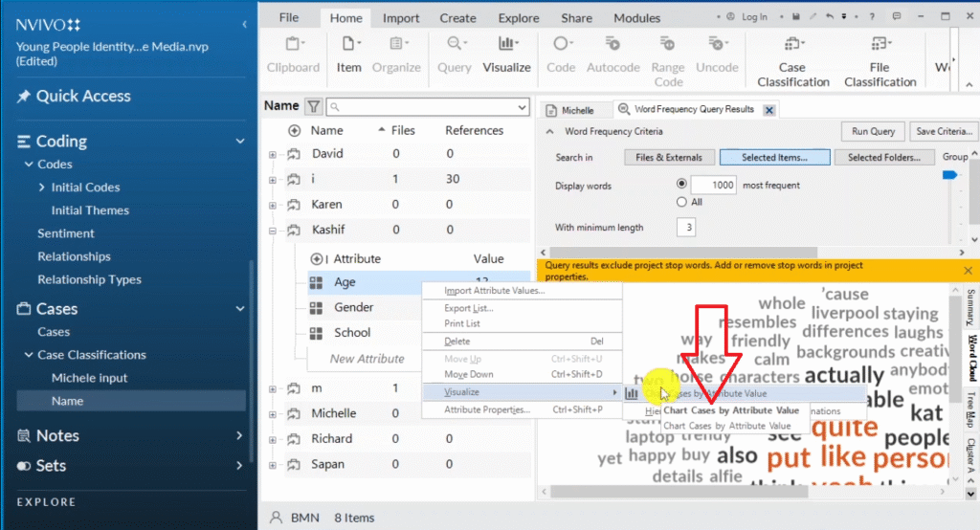This screenshot has width=980, height=530.
Task: Select the 'All' display words radio button
Action: click(681, 202)
